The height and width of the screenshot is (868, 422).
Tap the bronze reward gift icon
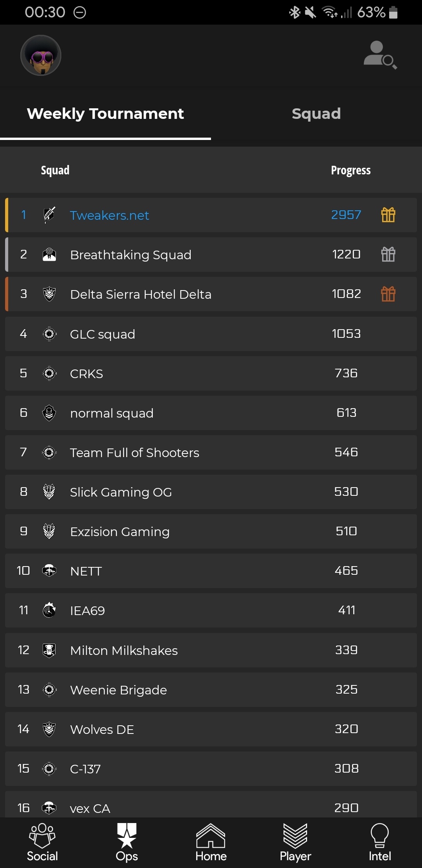(x=388, y=294)
